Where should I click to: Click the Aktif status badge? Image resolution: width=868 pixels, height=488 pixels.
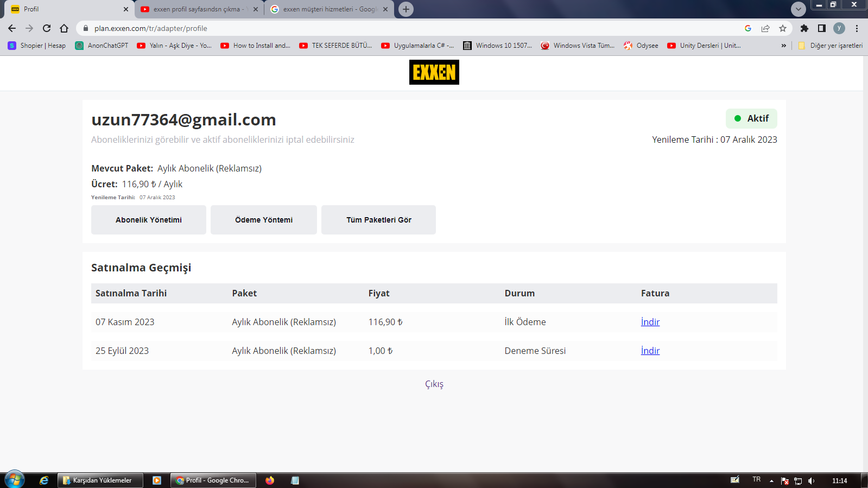(751, 118)
